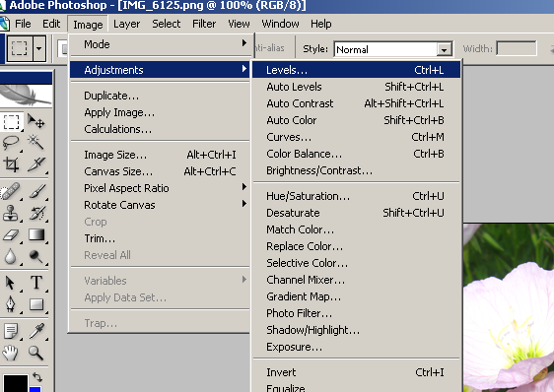
Task: Click the Image menu
Action: [88, 25]
